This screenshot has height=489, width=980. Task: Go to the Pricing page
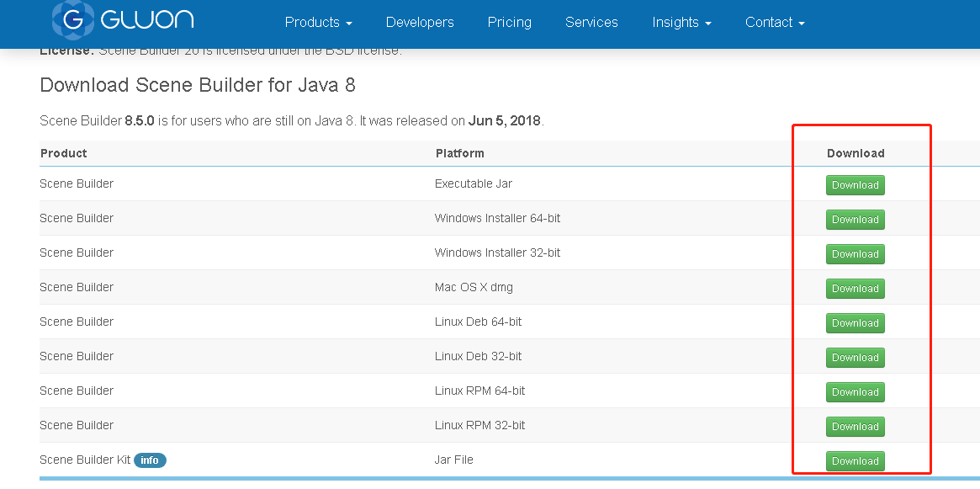tap(509, 23)
